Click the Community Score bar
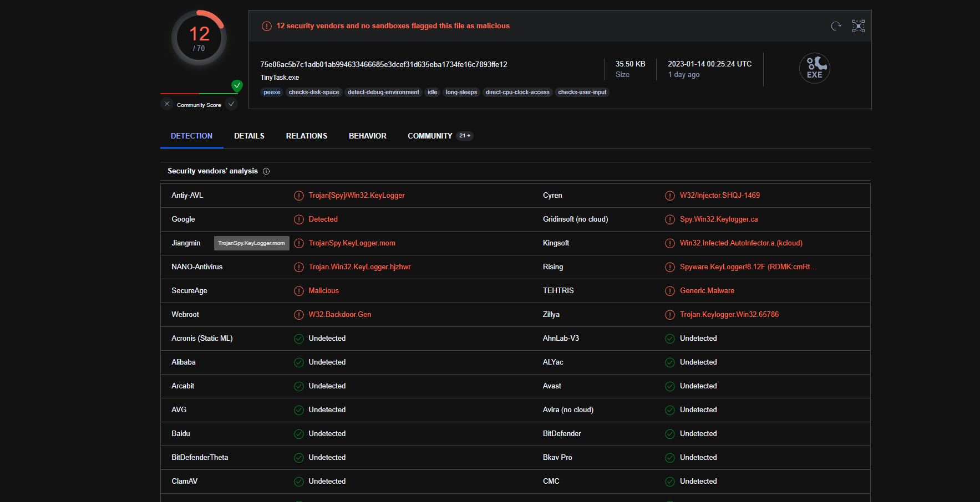The width and height of the screenshot is (980, 502). pos(199,94)
